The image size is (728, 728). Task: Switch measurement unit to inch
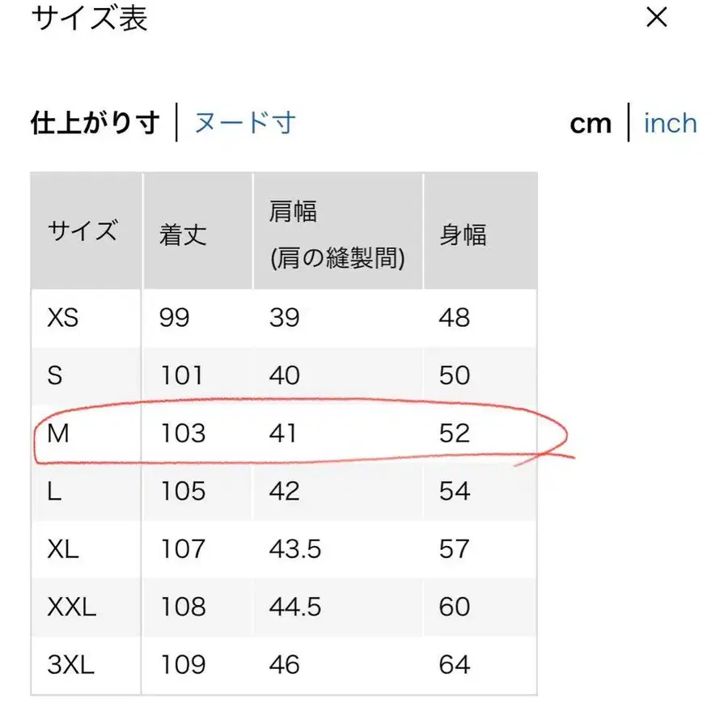click(670, 123)
